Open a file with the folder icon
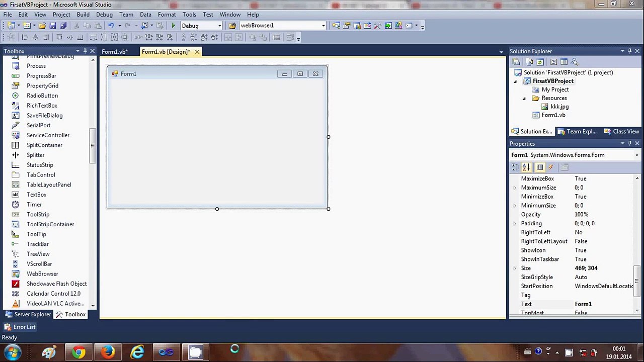This screenshot has height=362, width=644. click(42, 26)
